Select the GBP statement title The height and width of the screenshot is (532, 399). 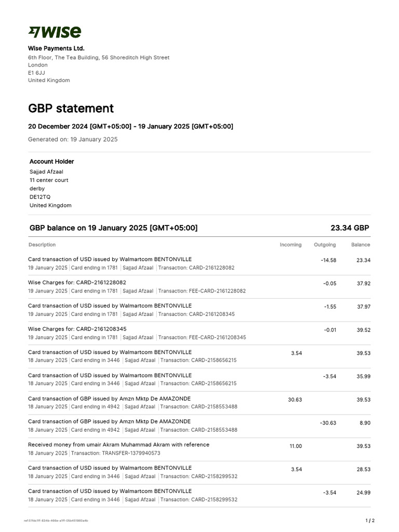click(x=71, y=109)
